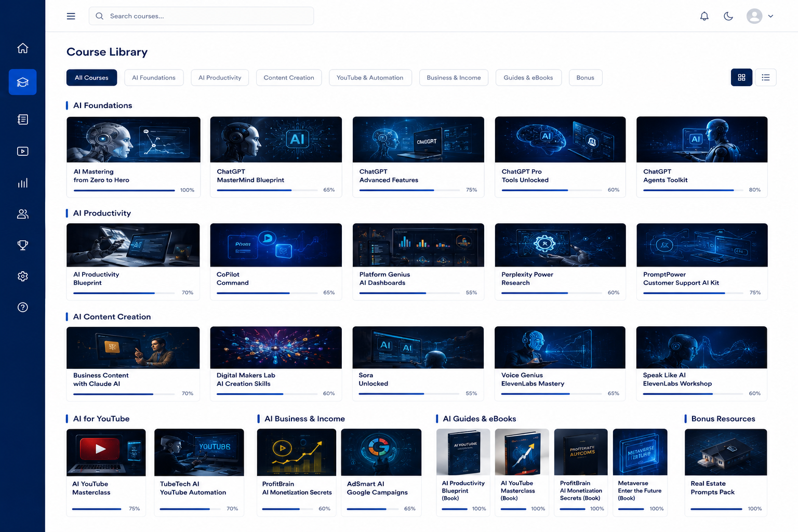Open ChatGPT MasterMind Blueprint course thumbnail
The height and width of the screenshot is (532, 798).
[x=276, y=139]
